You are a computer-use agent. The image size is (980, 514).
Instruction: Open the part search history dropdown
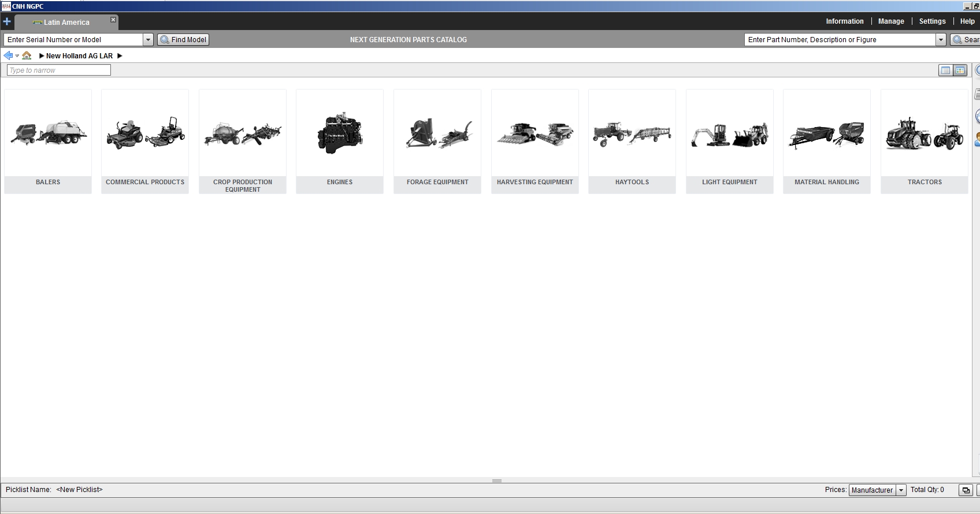[x=941, y=39]
